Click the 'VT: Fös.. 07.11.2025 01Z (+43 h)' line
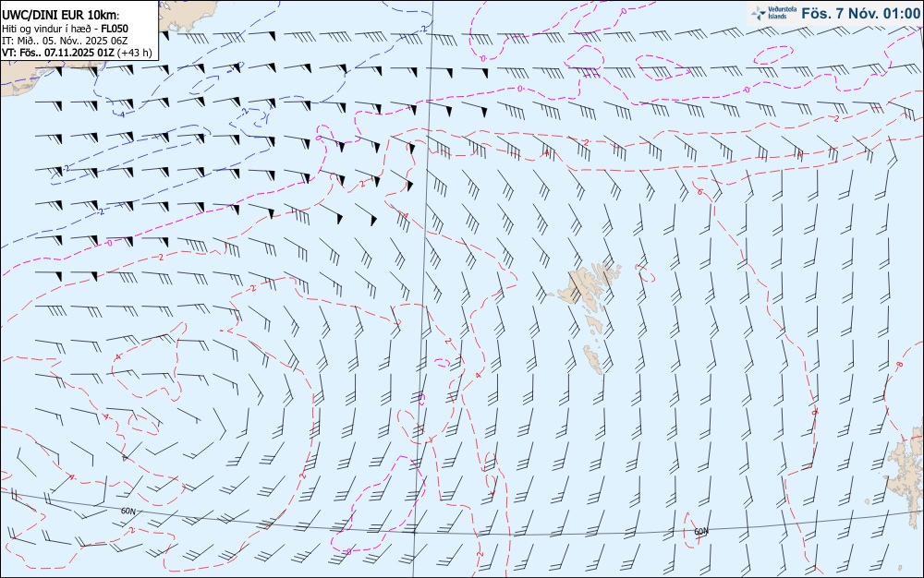The width and height of the screenshot is (924, 578). pos(77,53)
